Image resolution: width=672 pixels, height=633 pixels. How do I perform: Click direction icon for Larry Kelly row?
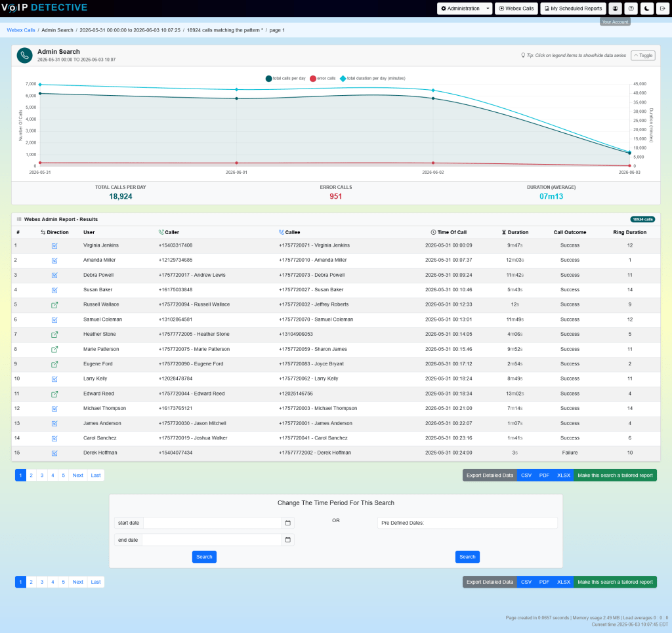tap(54, 379)
